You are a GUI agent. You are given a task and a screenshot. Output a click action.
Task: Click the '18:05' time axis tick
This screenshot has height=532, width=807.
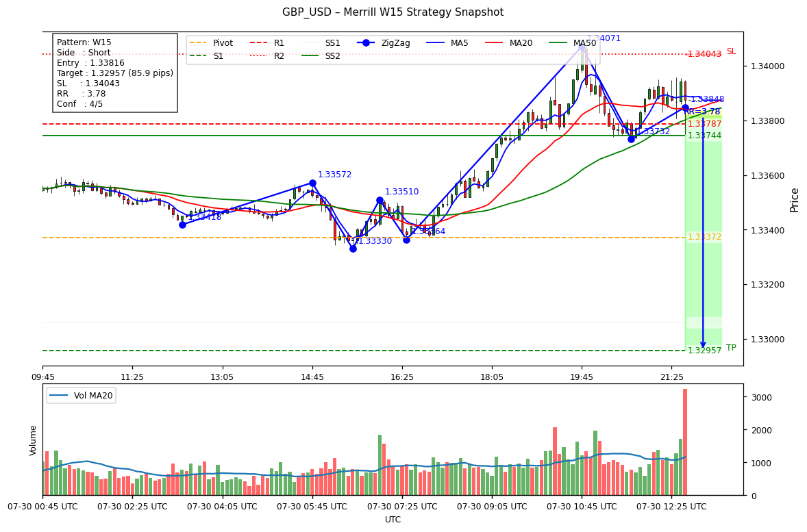click(492, 377)
